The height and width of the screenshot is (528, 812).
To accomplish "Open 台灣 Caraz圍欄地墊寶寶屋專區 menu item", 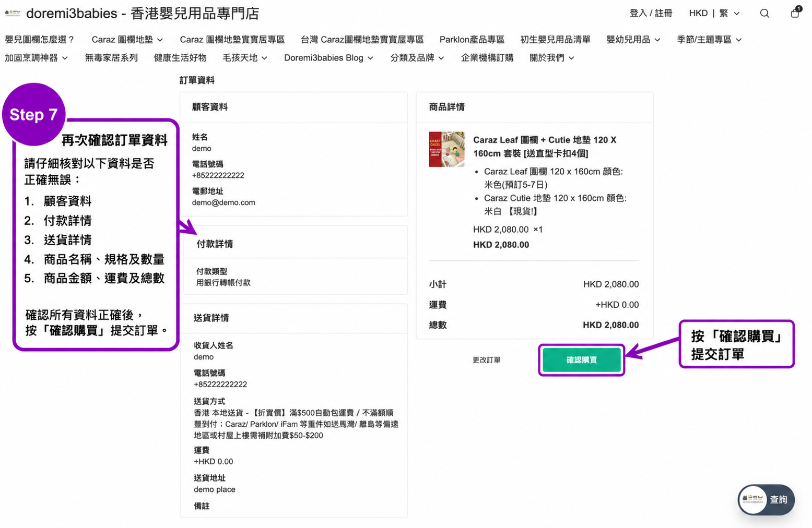I will [x=362, y=40].
